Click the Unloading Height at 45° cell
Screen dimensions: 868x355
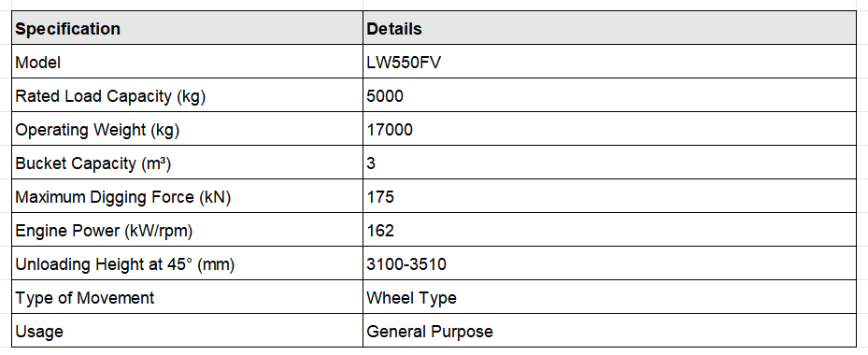click(187, 263)
